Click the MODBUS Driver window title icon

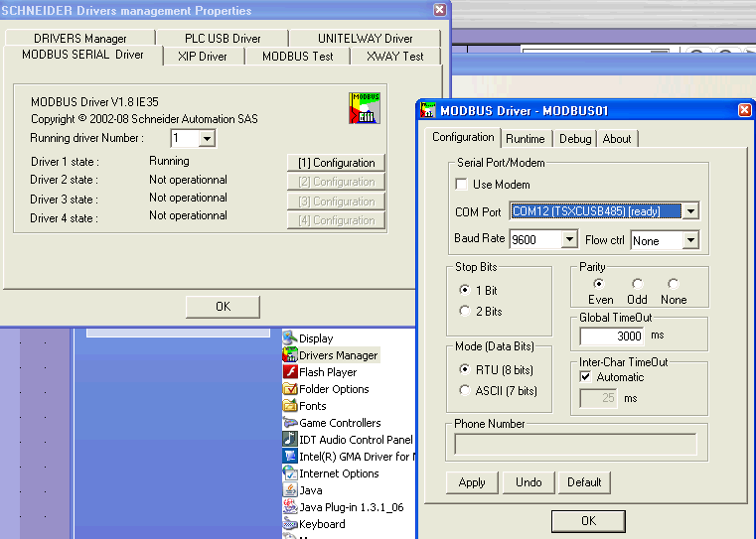click(427, 110)
